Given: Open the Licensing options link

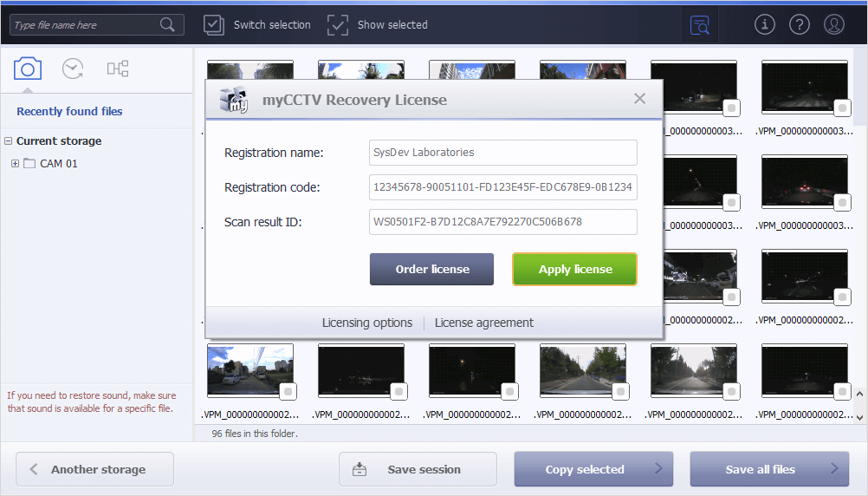Looking at the screenshot, I should point(367,323).
